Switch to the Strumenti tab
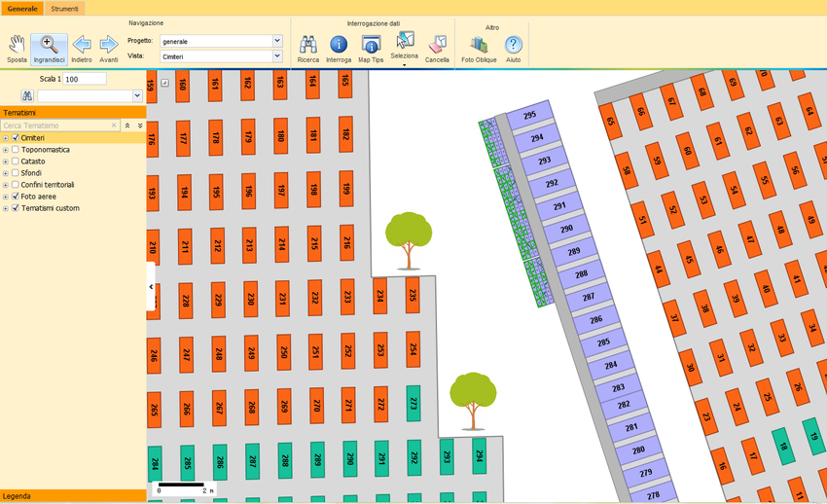The image size is (827, 504). (x=65, y=9)
